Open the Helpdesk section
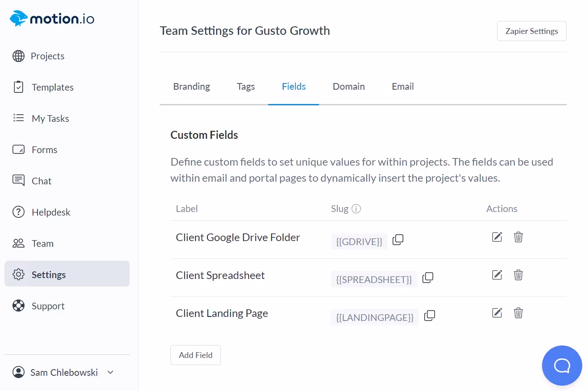Viewport: 588px width, 391px height. click(x=51, y=212)
